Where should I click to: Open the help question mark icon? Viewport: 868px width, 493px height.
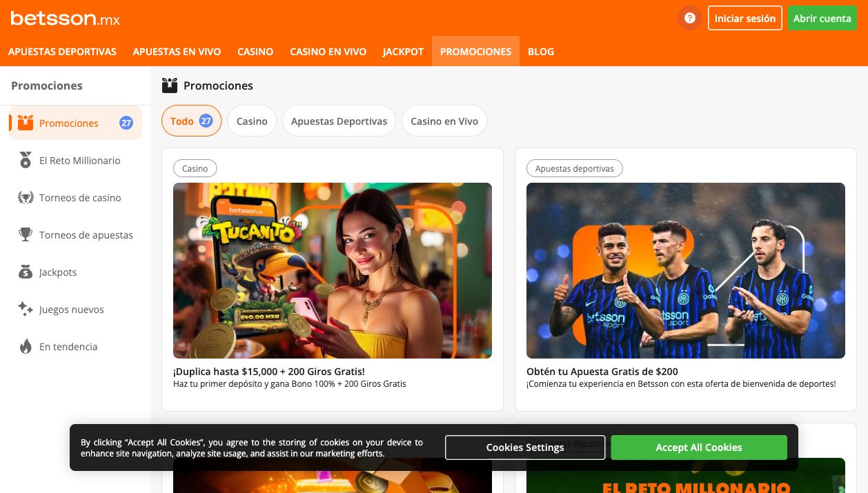pyautogui.click(x=689, y=19)
